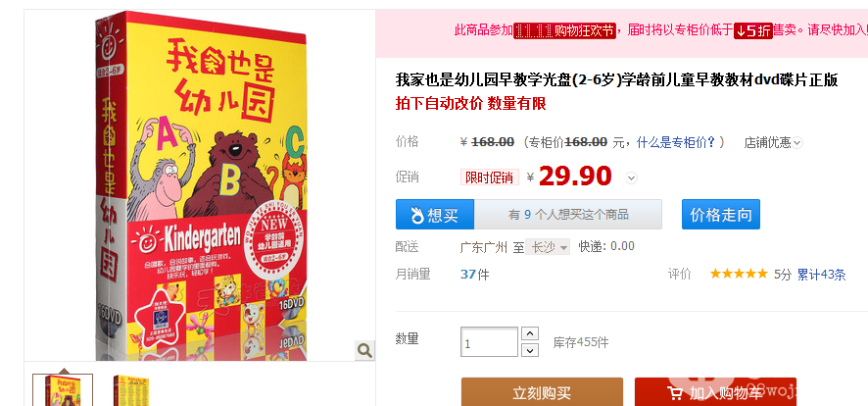Screen dimensions: 868x406
Task: Click the cart icon on 加入购物车 button
Action: point(675,393)
